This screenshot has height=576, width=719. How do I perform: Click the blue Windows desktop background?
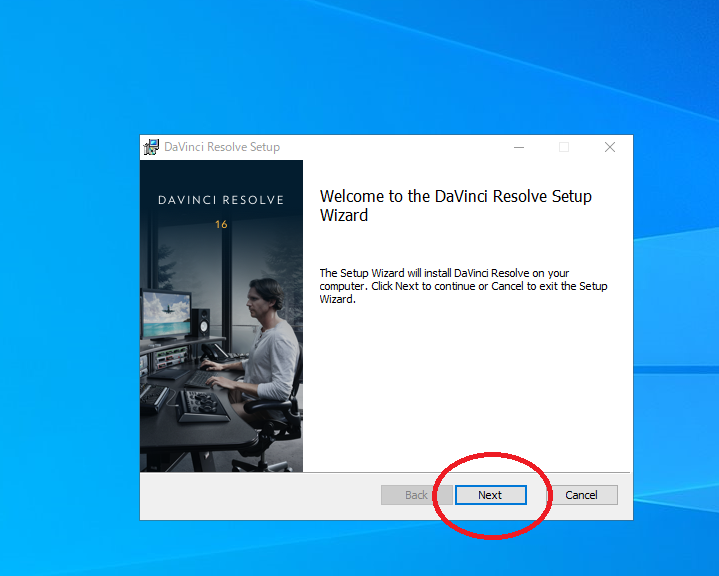[70, 300]
